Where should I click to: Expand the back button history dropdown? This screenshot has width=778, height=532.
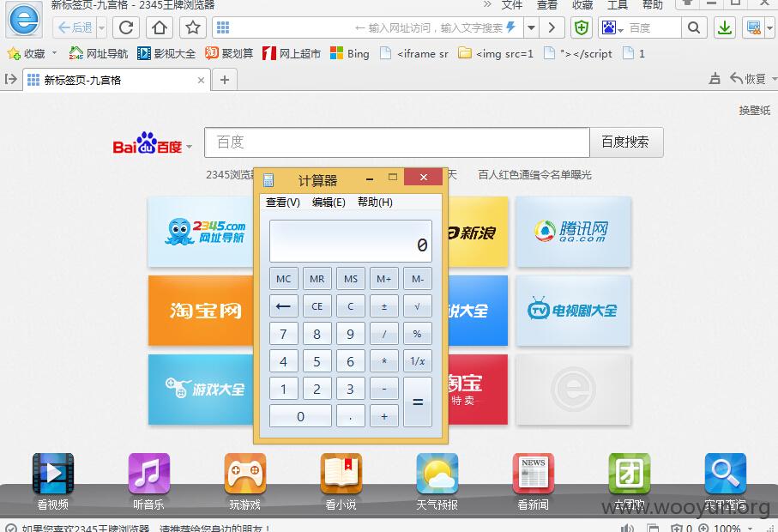pyautogui.click(x=101, y=27)
